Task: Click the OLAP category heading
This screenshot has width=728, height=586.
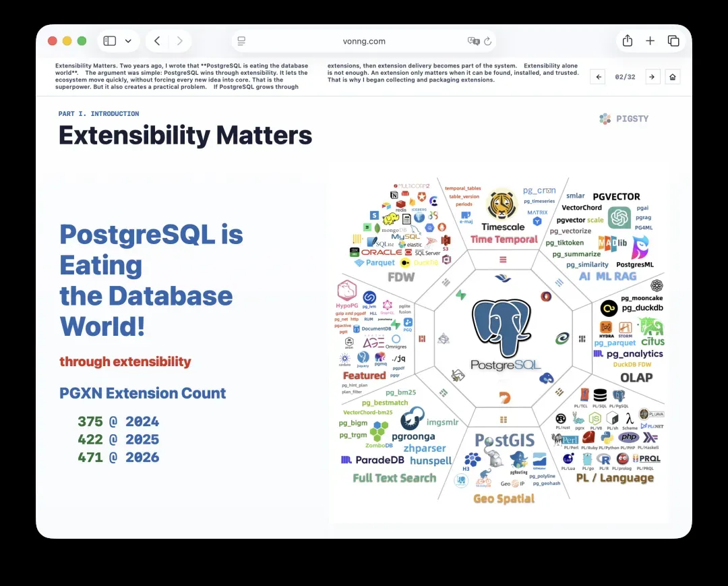Action: (x=636, y=378)
